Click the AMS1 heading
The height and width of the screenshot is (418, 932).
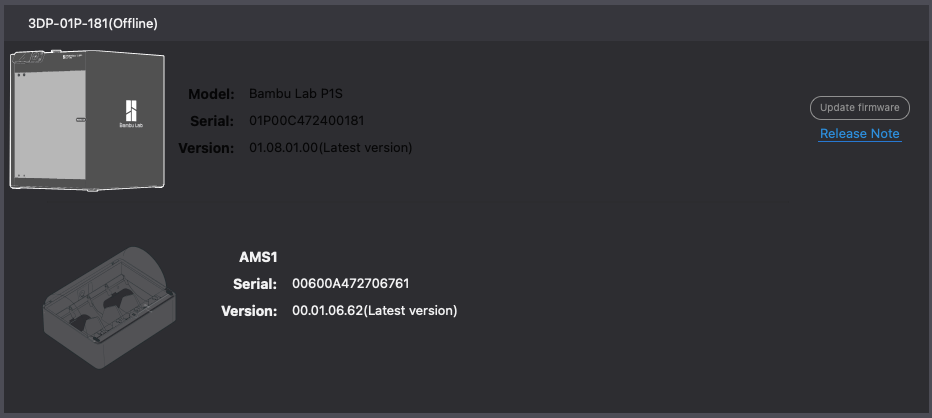[258, 257]
